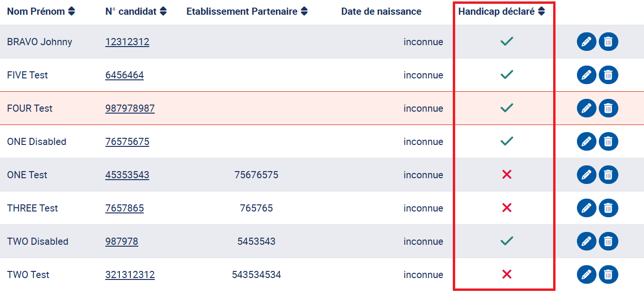Click the pencil icon for FIVE Test

point(586,75)
